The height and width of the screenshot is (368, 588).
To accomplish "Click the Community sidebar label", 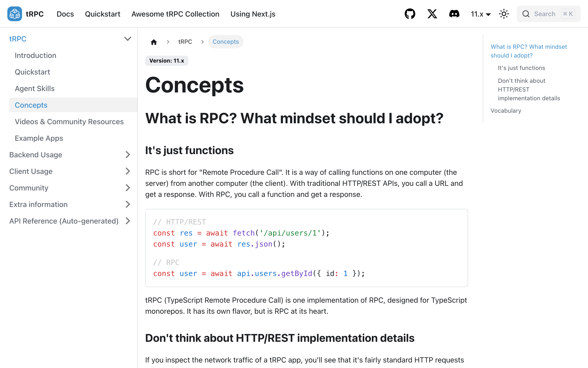I will (x=29, y=188).
